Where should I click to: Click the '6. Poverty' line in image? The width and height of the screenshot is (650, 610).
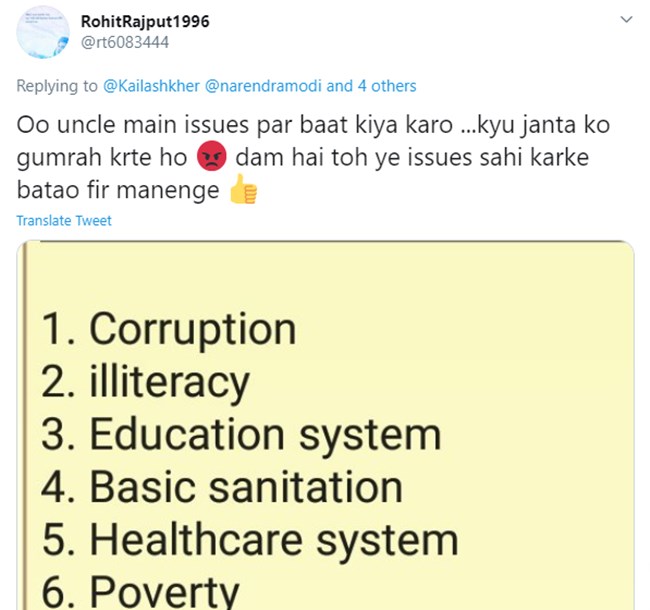coord(140,591)
